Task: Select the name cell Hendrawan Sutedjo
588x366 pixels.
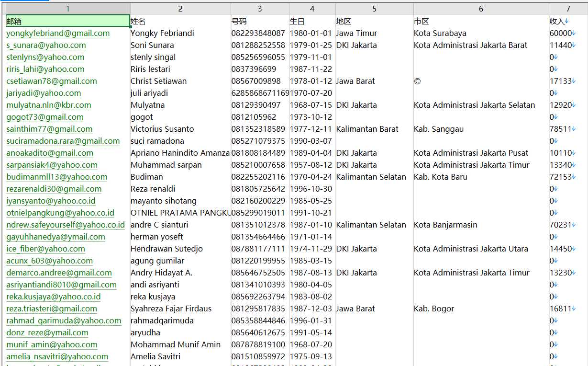Action: pyautogui.click(x=180, y=249)
